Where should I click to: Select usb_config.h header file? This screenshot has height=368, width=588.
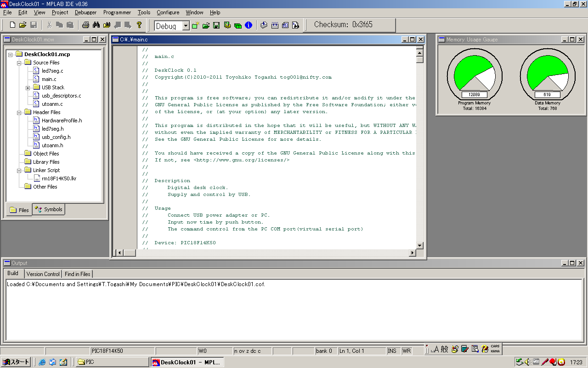[56, 137]
